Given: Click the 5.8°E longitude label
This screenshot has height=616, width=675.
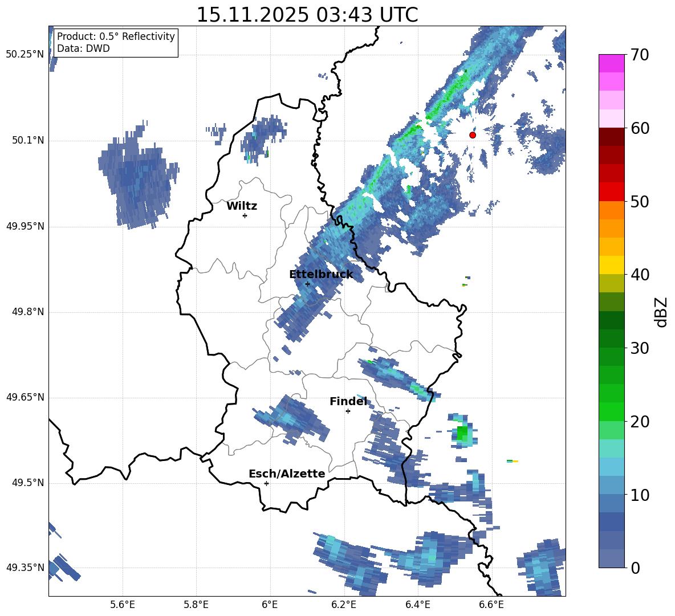Looking at the screenshot, I should pyautogui.click(x=196, y=605).
